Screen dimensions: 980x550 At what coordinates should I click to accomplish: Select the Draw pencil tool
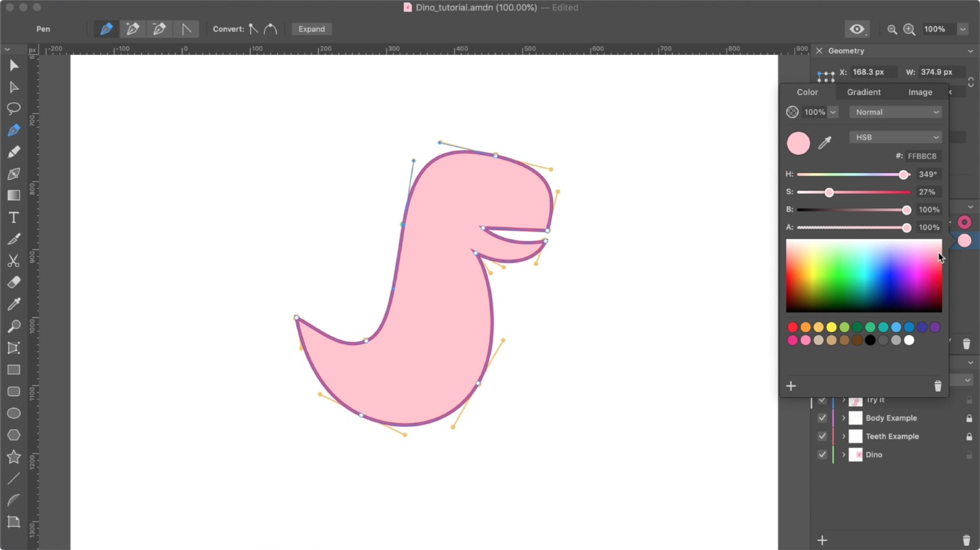coord(13,152)
